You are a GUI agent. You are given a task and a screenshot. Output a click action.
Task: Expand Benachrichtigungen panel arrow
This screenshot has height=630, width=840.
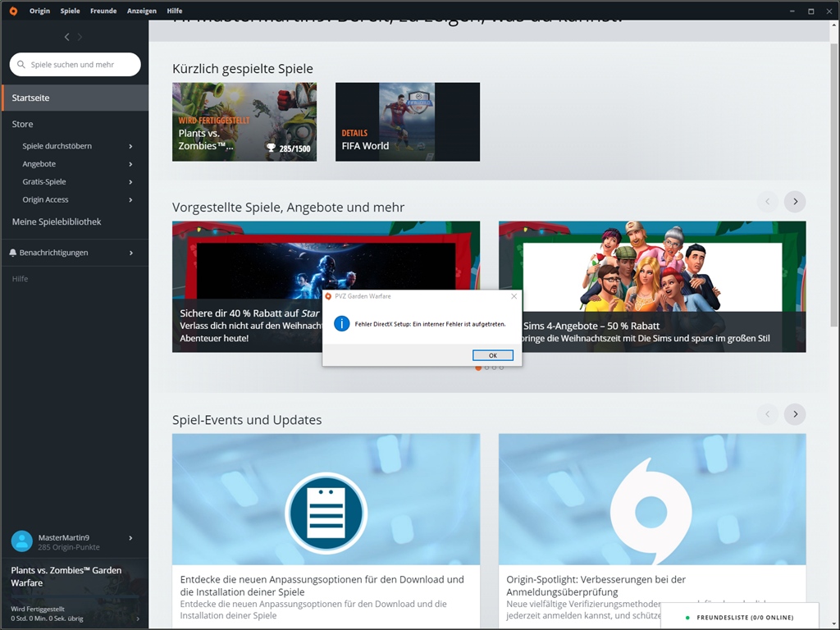[130, 253]
